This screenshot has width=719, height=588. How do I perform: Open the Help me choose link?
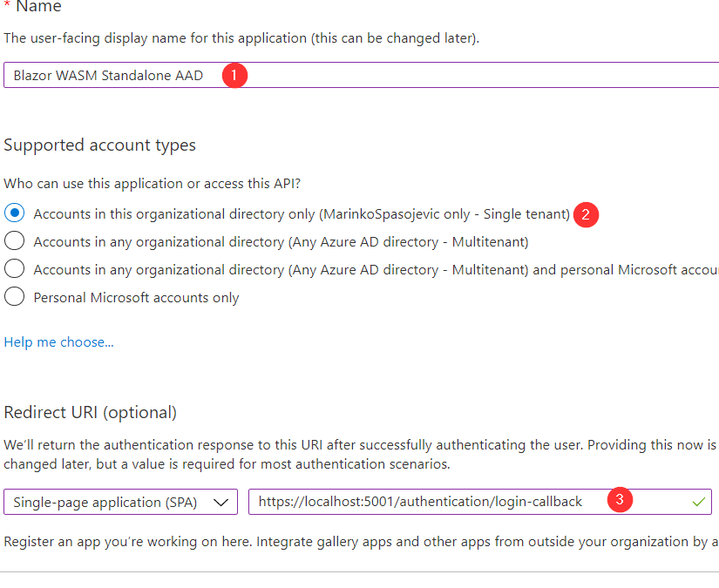tap(58, 342)
